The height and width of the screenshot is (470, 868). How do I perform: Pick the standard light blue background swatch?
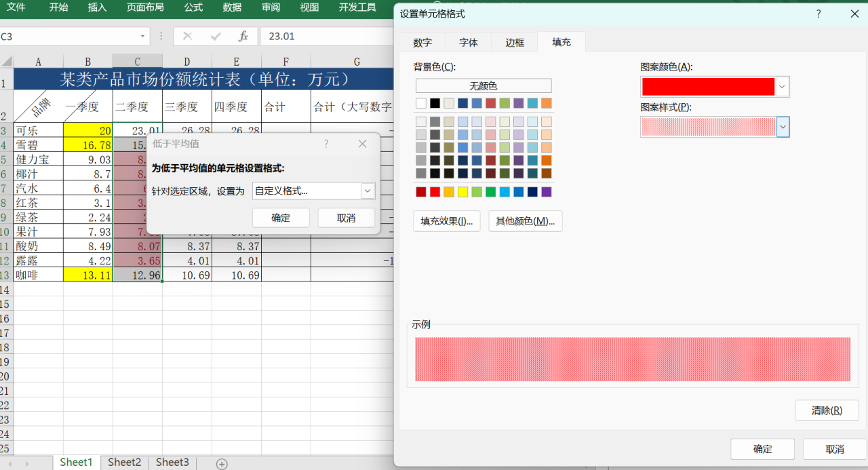point(505,192)
